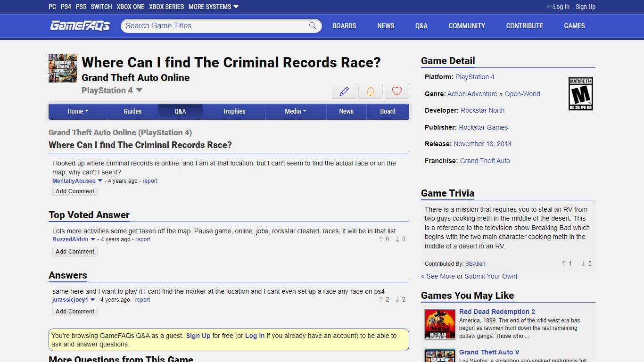Viewport: 644px width, 362px height.
Task: Click See More trivia link
Action: click(x=438, y=276)
